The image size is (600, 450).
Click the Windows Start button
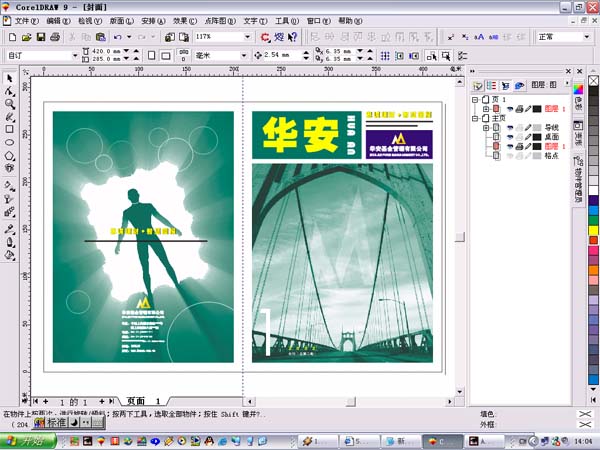(x=28, y=441)
